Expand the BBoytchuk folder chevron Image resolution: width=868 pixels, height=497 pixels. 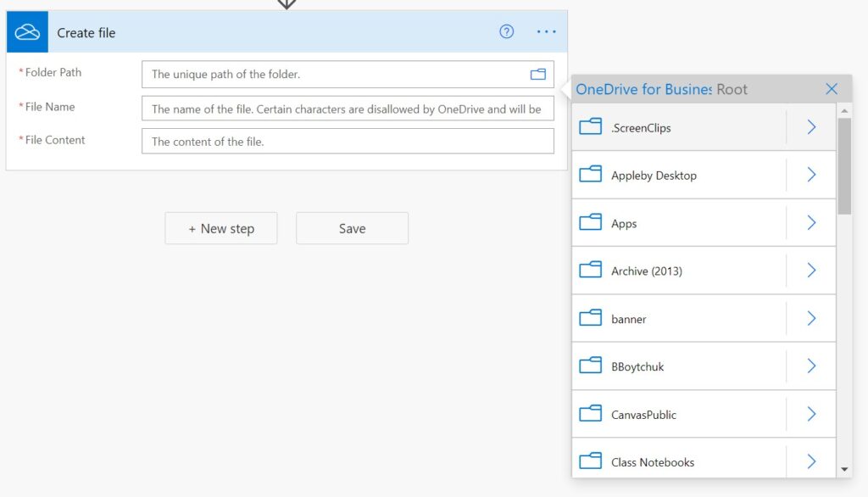tap(811, 366)
